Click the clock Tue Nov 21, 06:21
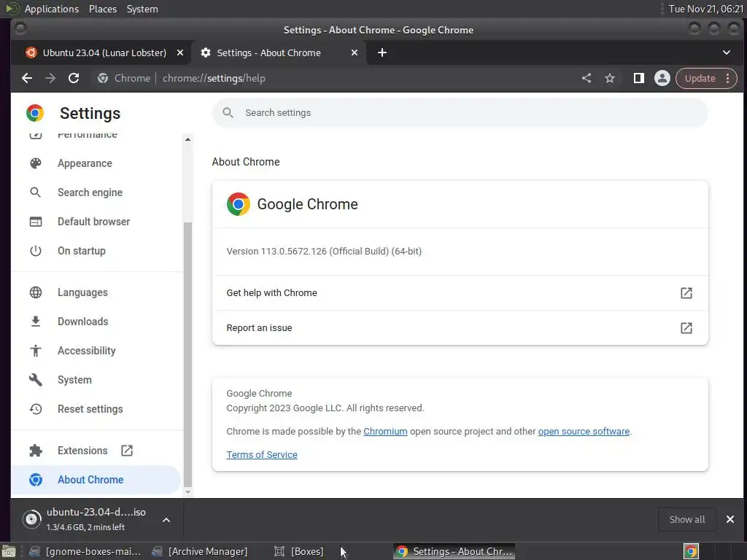 (x=705, y=9)
